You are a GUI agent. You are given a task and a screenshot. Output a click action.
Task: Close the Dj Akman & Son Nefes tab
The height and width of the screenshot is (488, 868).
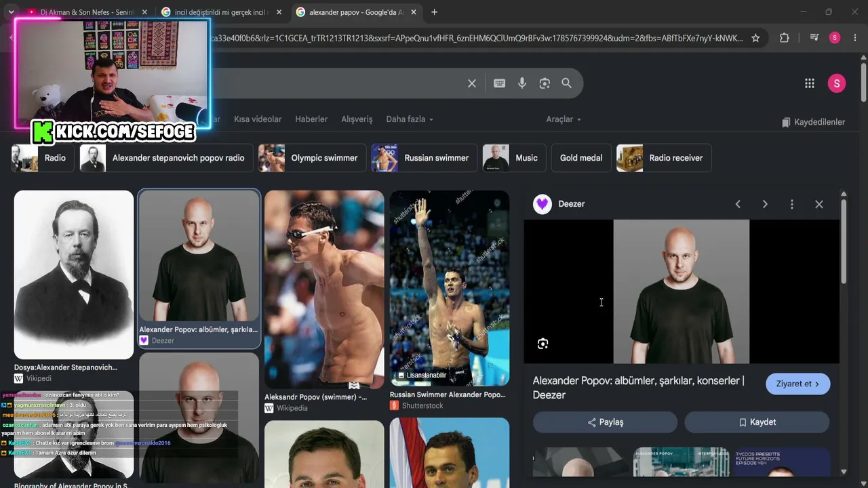144,12
